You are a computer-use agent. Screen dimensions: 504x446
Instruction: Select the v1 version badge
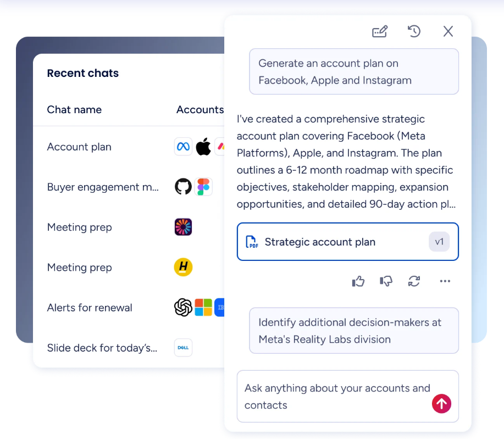[x=439, y=242]
